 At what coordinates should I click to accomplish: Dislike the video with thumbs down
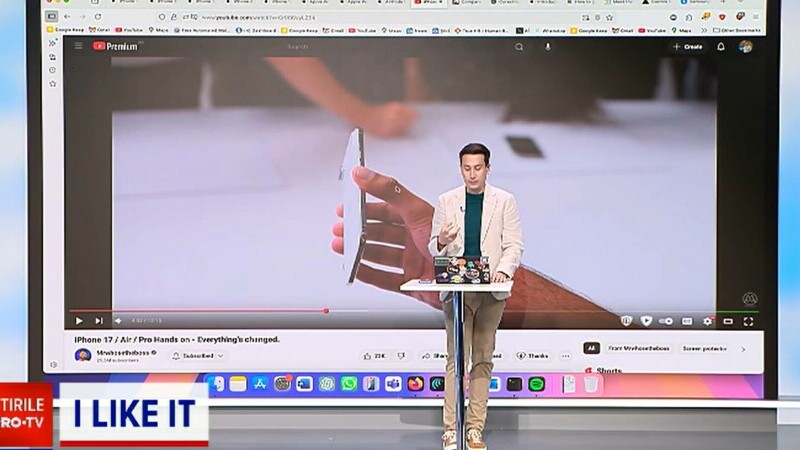(x=401, y=355)
